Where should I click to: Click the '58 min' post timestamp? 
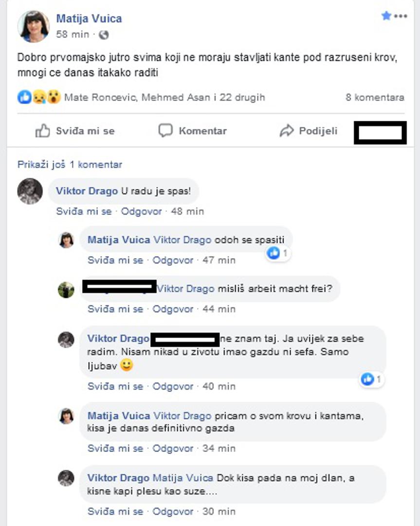click(x=73, y=34)
